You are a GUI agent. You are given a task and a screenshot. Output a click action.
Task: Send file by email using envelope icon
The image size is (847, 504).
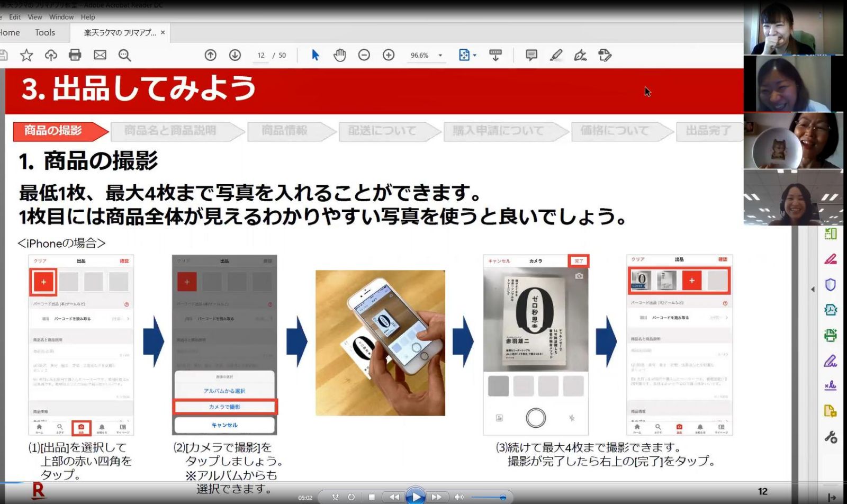[x=100, y=55]
